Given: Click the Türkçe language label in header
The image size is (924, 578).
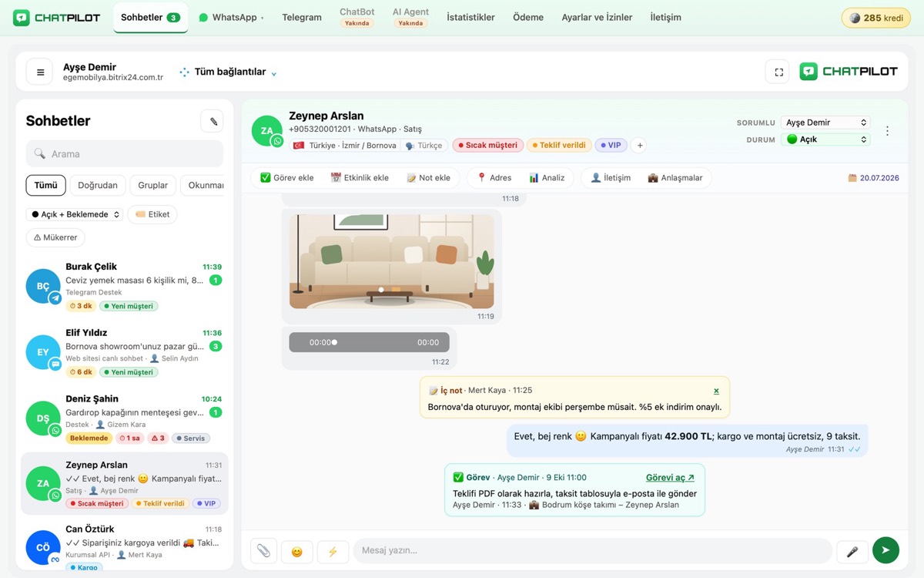Looking at the screenshot, I should (424, 145).
